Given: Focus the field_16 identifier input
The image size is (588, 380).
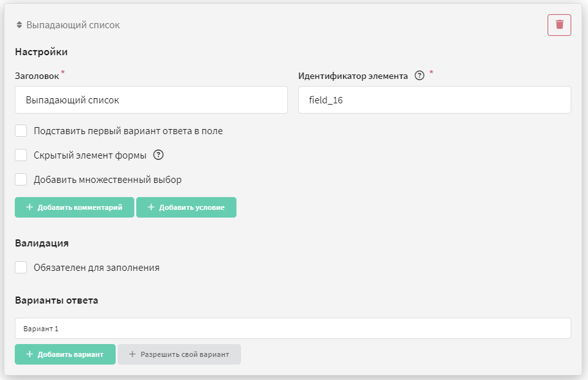Looking at the screenshot, I should (x=434, y=99).
